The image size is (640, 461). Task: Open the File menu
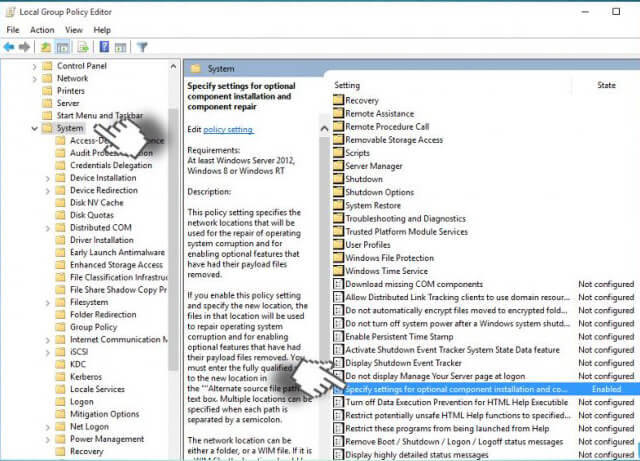(12, 30)
